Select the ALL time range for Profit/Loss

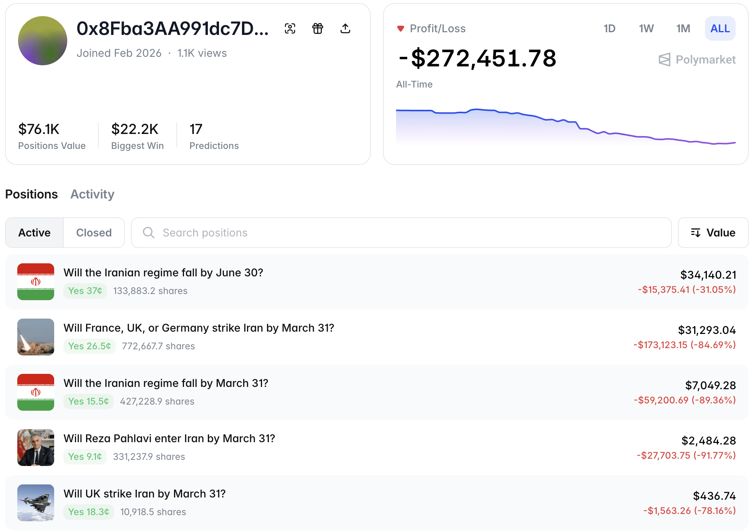point(720,28)
